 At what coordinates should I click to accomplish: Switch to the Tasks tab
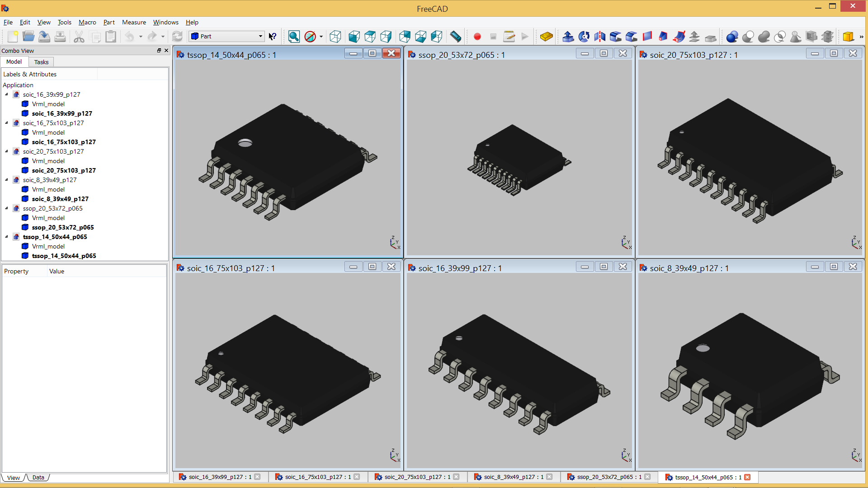pyautogui.click(x=41, y=62)
